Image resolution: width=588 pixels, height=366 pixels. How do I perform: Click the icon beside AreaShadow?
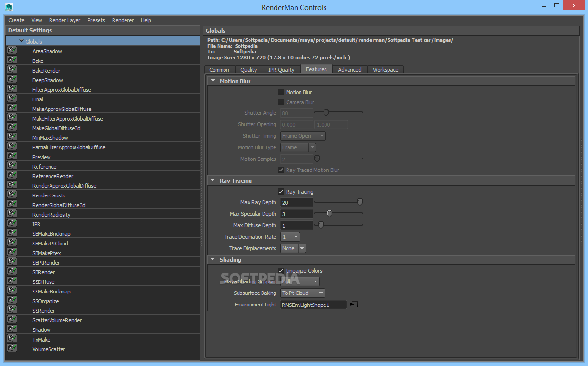[x=12, y=50]
